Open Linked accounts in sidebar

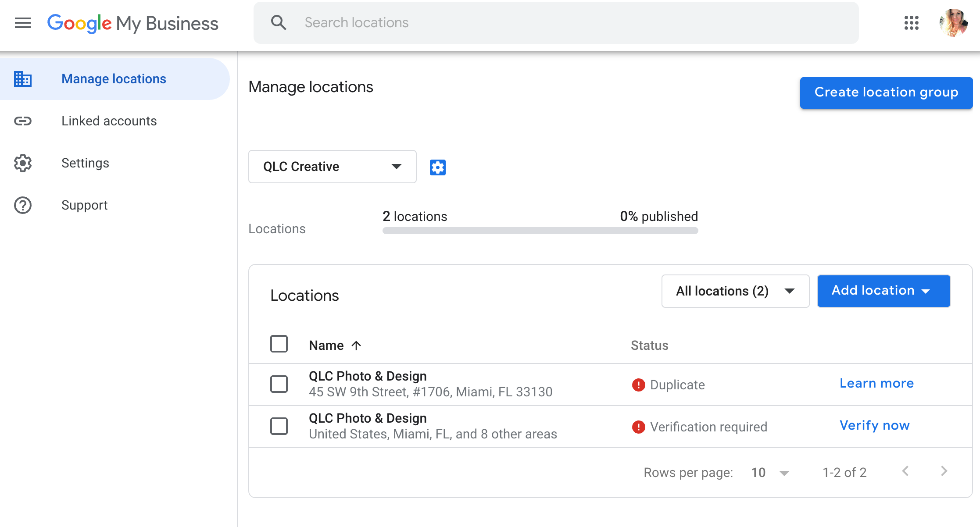tap(114, 121)
